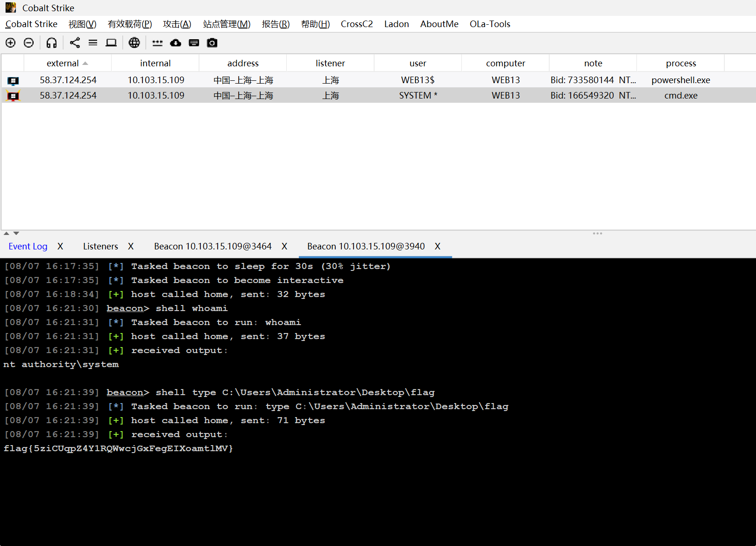Select the SYSTEM * user cell
The width and height of the screenshot is (756, 546).
pyautogui.click(x=418, y=95)
